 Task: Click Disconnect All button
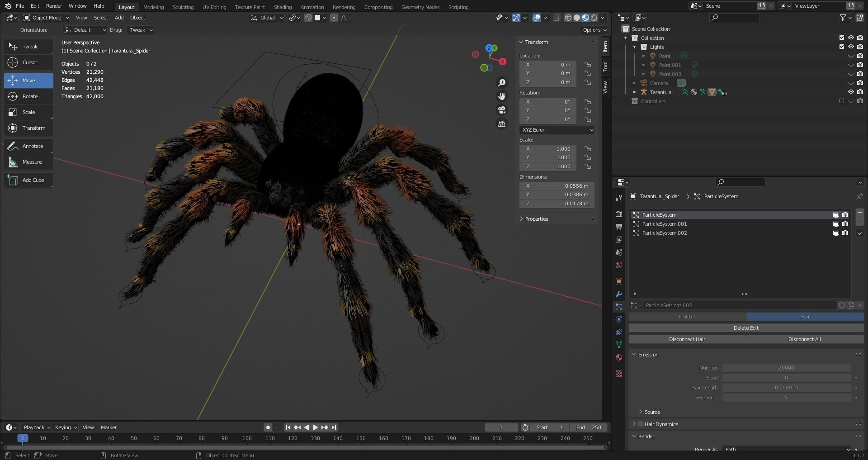tap(805, 339)
